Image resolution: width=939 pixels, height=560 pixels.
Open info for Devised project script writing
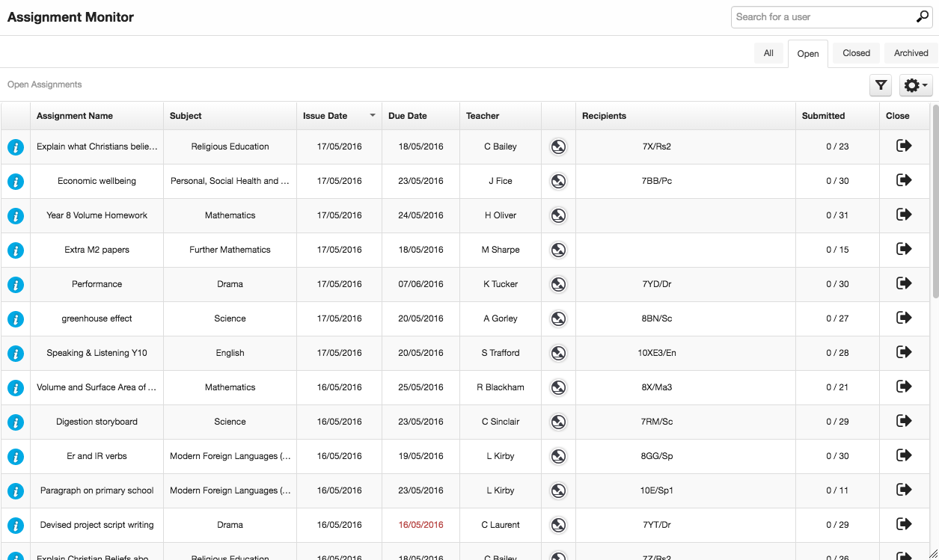[16, 526]
